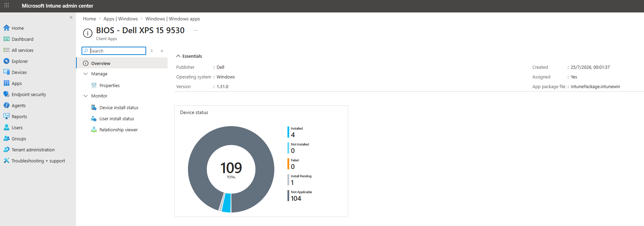Viewport: 644px width, 226px height.
Task: Click the Home icon in sidebar
Action: tap(7, 28)
